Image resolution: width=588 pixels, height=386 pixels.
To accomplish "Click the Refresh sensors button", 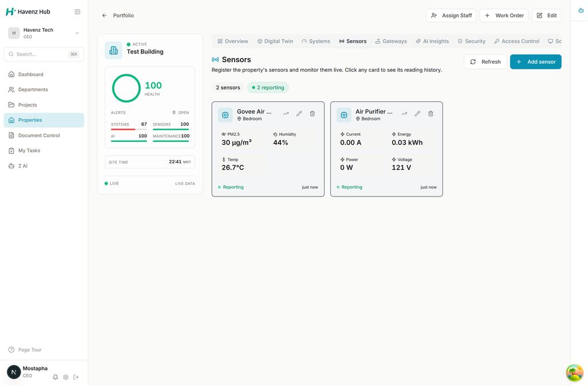I will coord(485,62).
